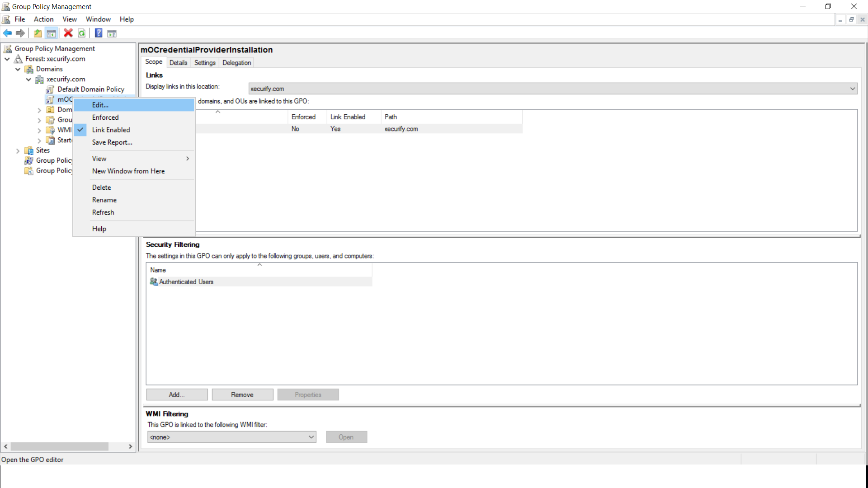Click the Default Domain Policy GPO icon
This screenshot has width=868, height=488.
tap(50, 89)
